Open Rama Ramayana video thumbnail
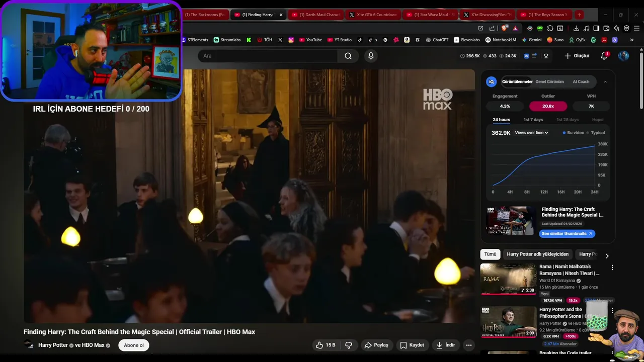Screen dimensions: 644x362 coord(508,279)
